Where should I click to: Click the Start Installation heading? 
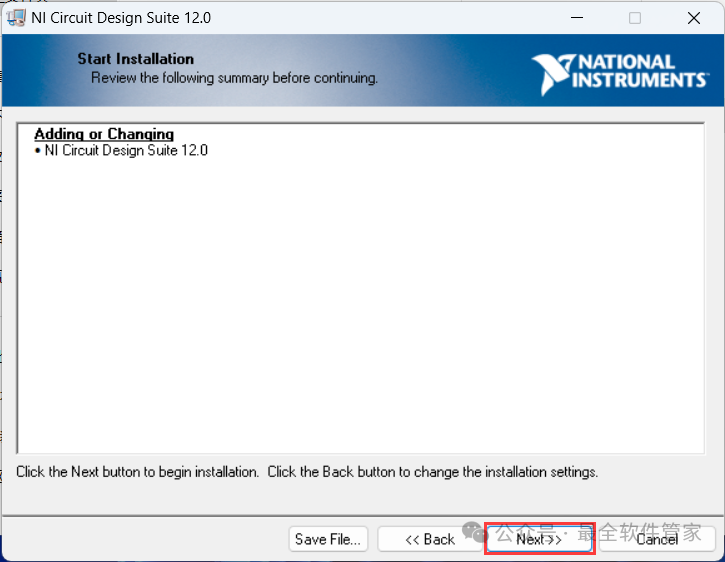coord(135,59)
